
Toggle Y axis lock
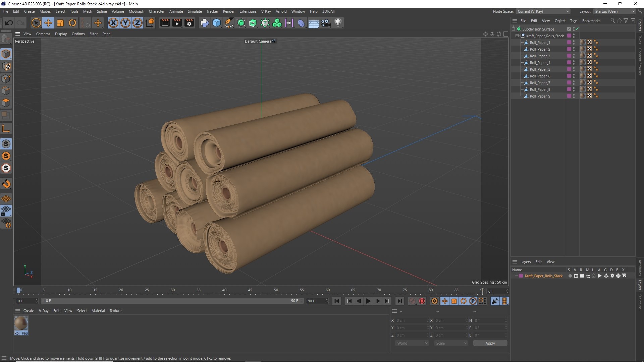(x=125, y=23)
